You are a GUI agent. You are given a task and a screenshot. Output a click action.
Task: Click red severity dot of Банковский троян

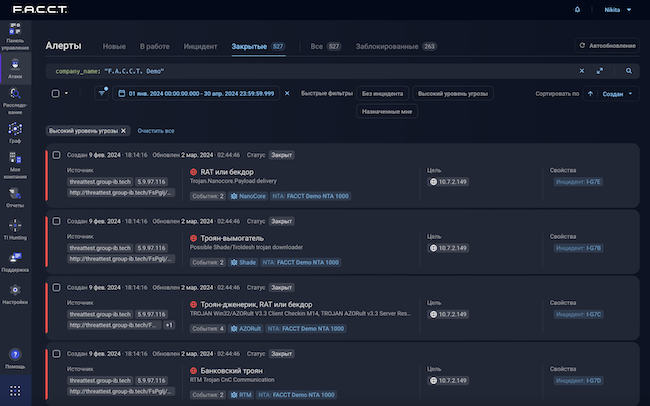click(x=194, y=371)
